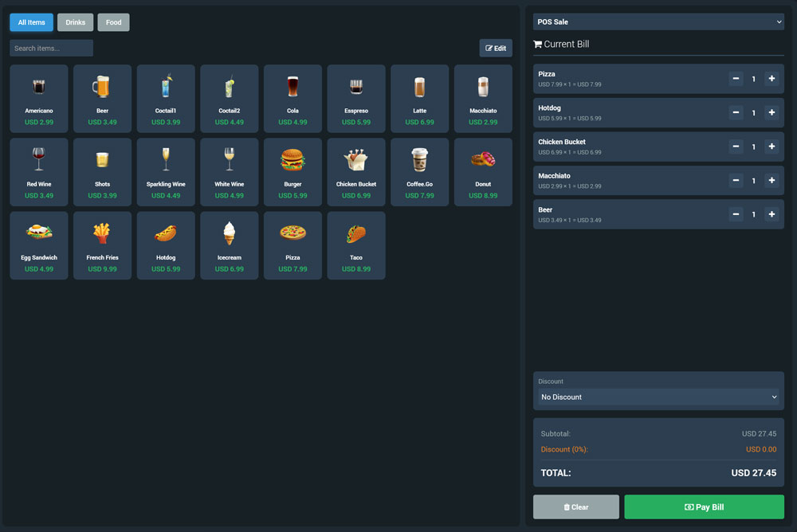Click the Red Wine glass icon
This screenshot has height=532, width=797.
pos(38,159)
